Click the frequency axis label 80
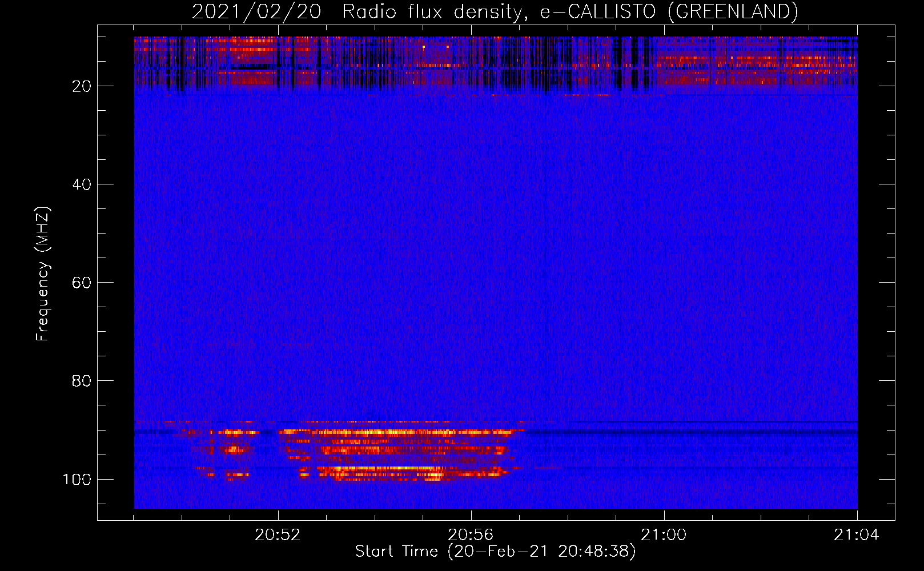Viewport: 924px width, 571px height. click(82, 381)
